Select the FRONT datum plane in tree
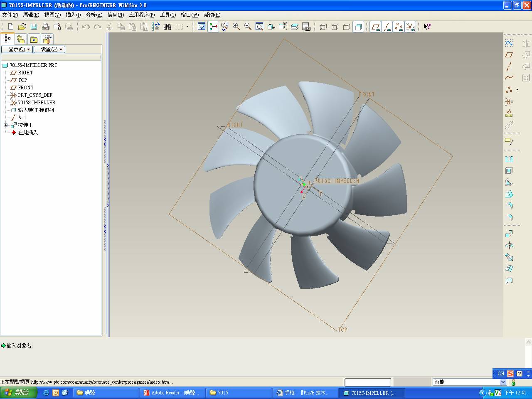 [25, 88]
